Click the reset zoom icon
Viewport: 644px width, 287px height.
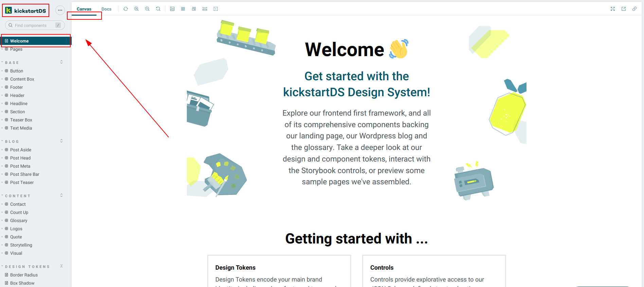[x=158, y=9]
